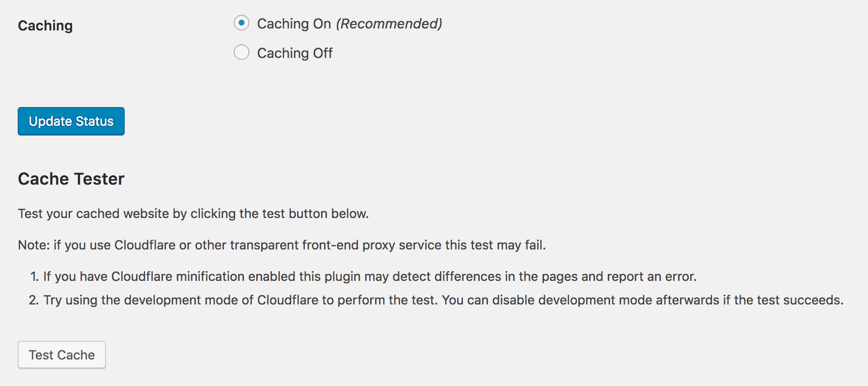Click the "Test your cached website" sentence

pos(193,214)
